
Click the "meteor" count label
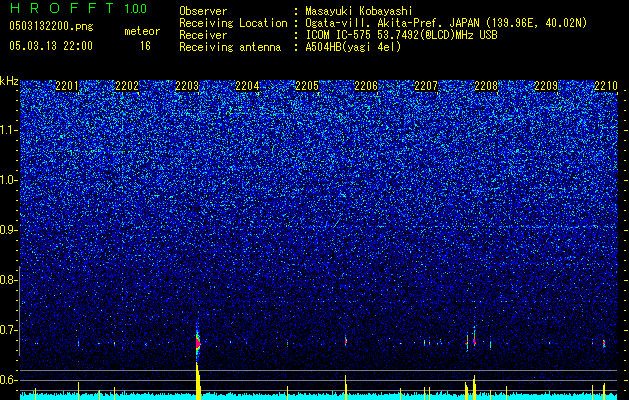(142, 31)
